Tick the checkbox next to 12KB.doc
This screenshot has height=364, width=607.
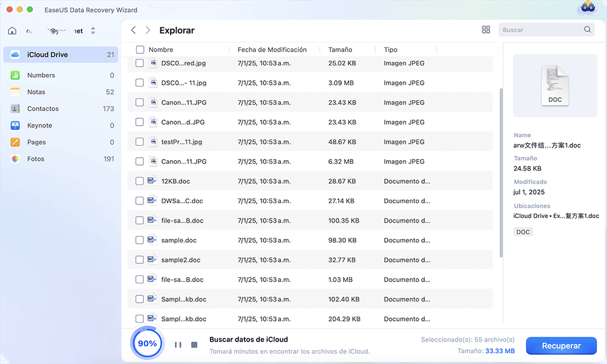click(139, 181)
